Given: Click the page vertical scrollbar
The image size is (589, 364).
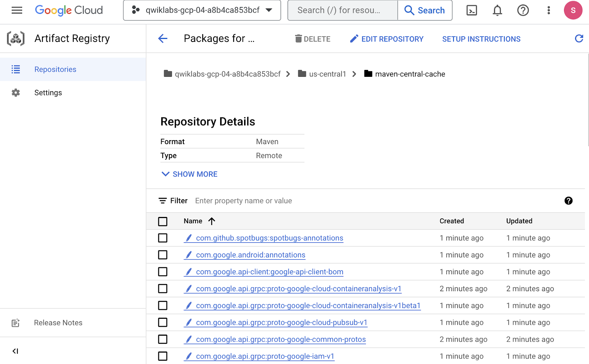Looking at the screenshot, I should (x=588, y=99).
